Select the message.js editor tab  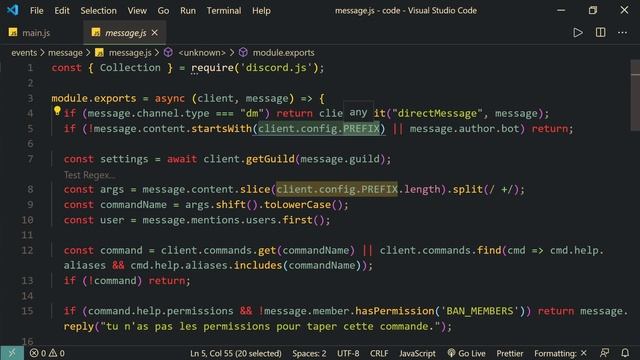point(125,33)
